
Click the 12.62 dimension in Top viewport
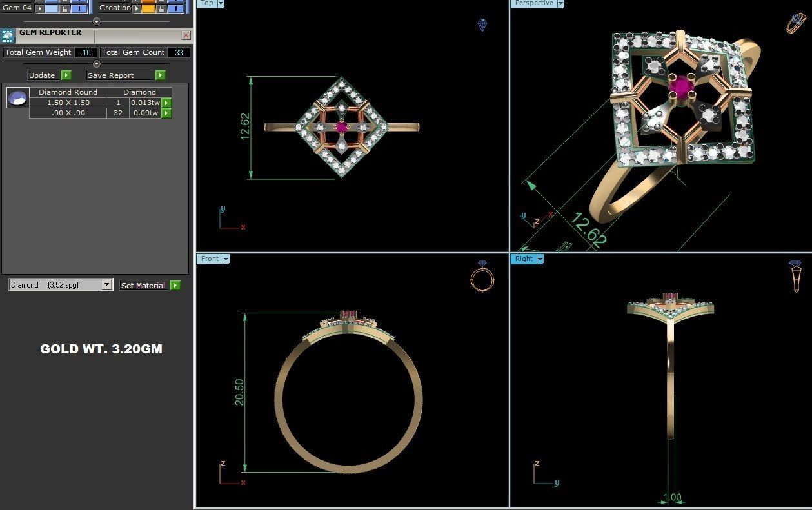click(244, 126)
